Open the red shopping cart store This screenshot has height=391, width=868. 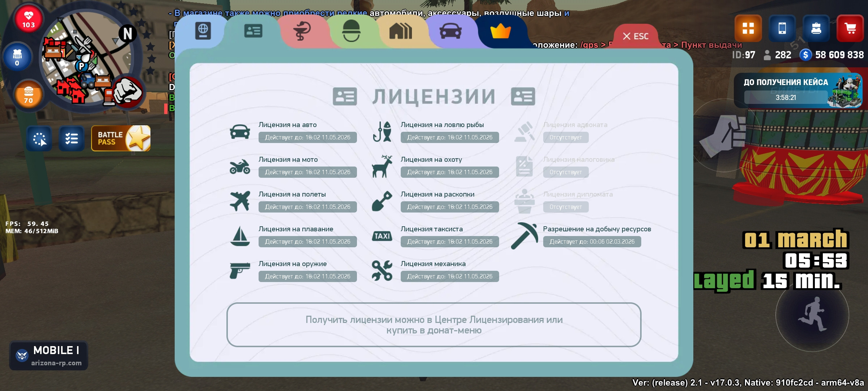click(850, 28)
